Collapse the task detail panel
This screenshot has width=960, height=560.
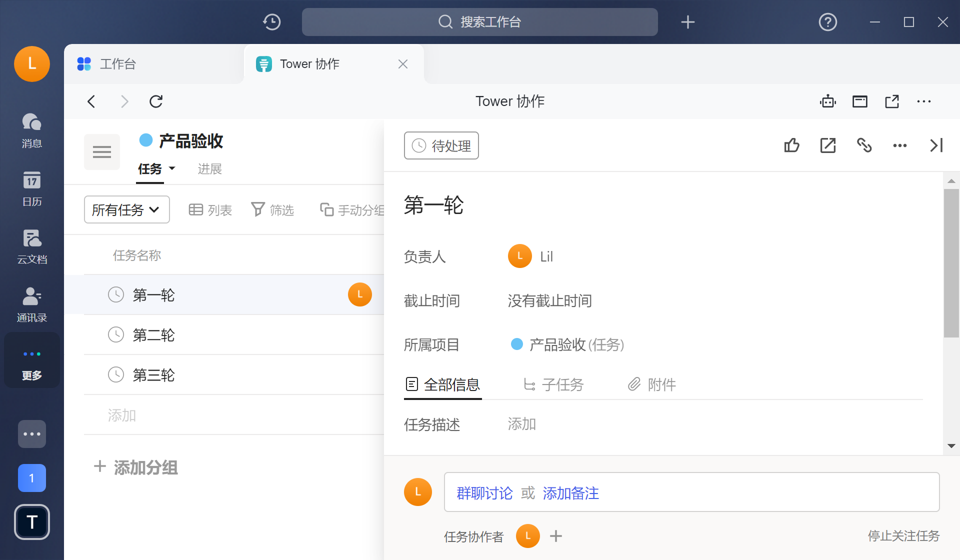(x=936, y=145)
